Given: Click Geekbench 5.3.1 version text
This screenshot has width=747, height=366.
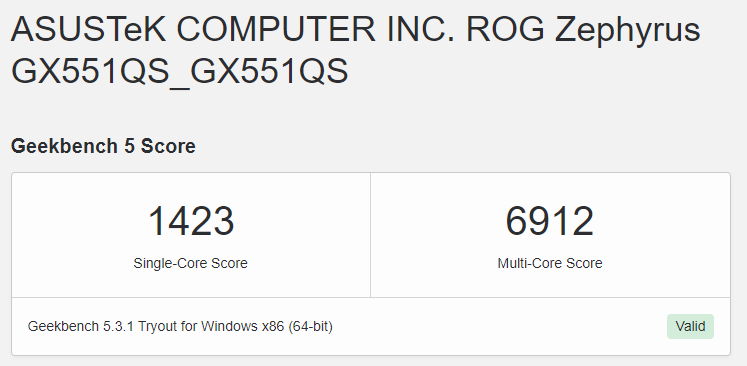Looking at the screenshot, I should pyautogui.click(x=81, y=326).
